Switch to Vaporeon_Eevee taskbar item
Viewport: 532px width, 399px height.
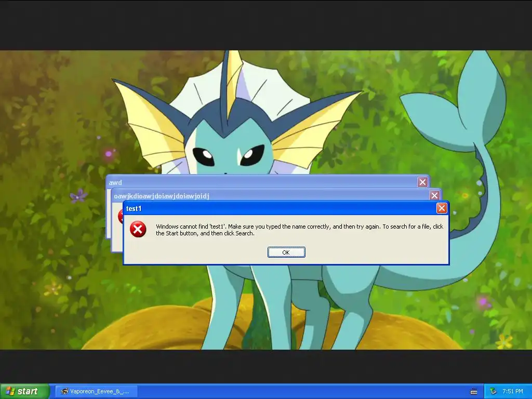pyautogui.click(x=97, y=391)
